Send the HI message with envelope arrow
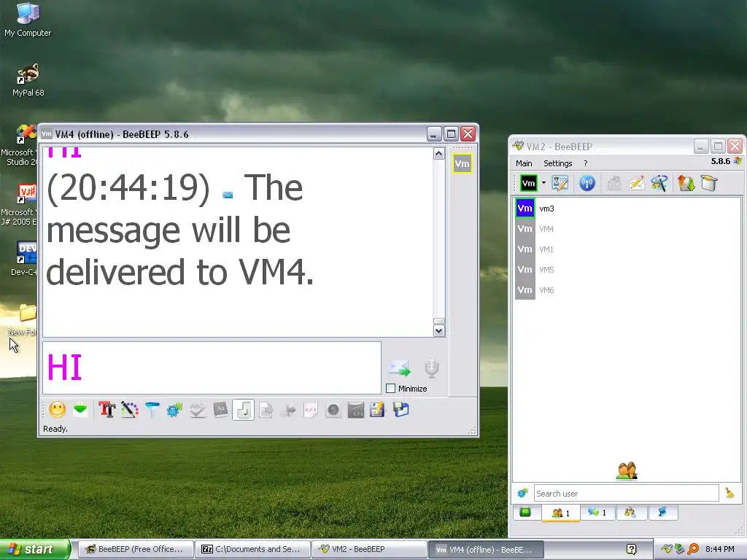747x560 pixels. pos(399,367)
